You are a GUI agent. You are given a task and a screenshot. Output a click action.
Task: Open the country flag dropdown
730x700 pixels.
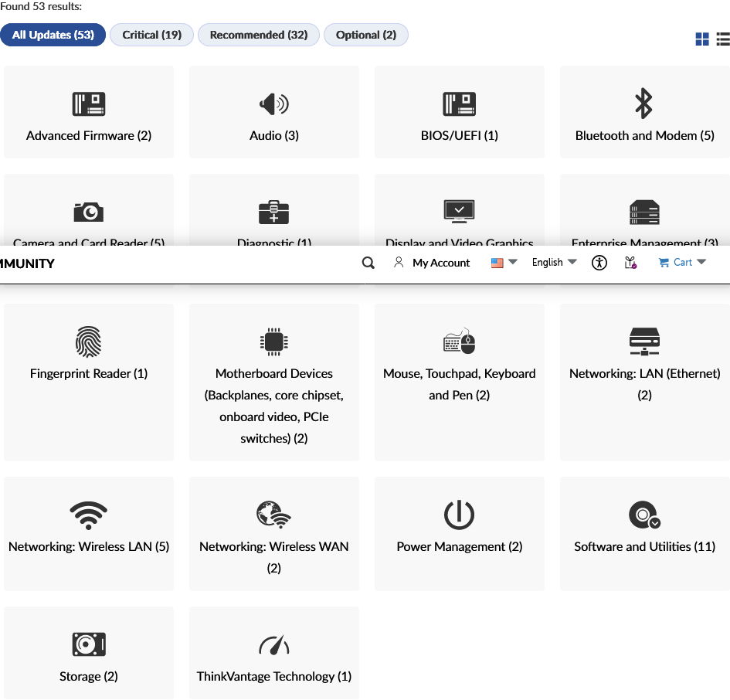coord(504,263)
